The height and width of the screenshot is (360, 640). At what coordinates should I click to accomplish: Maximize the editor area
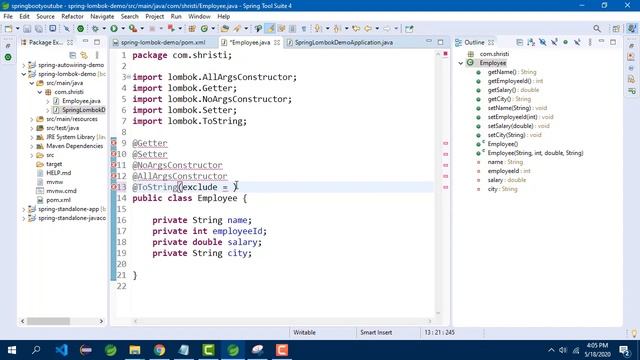coord(440,42)
